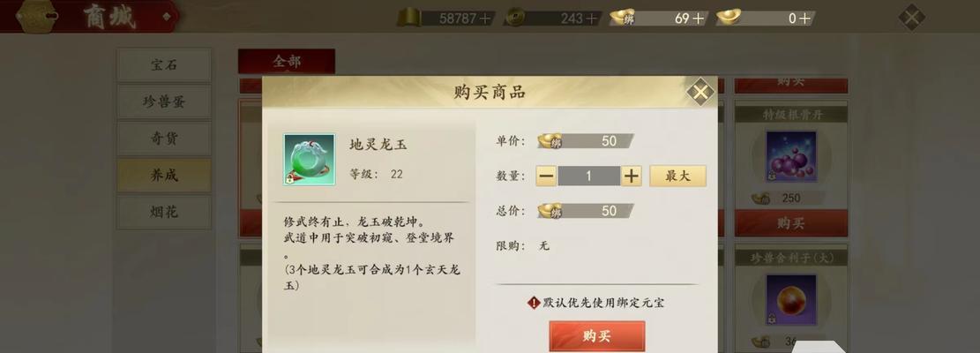Image resolution: width=980 pixels, height=353 pixels.
Task: Click the plus next to bound ingot 69
Action: (698, 19)
